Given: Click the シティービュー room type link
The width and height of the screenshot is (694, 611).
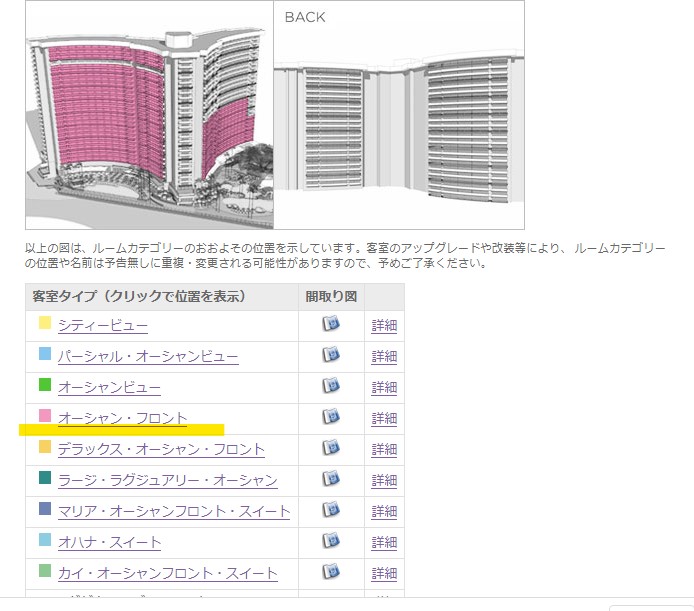Looking at the screenshot, I should 103,326.
